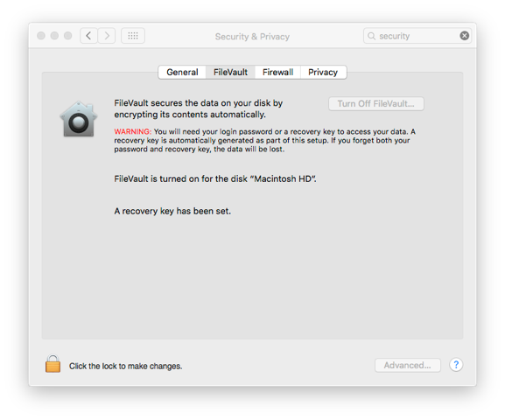This screenshot has width=505, height=420.
Task: Click 'A recovery key has been set.' text
Action: click(x=172, y=211)
